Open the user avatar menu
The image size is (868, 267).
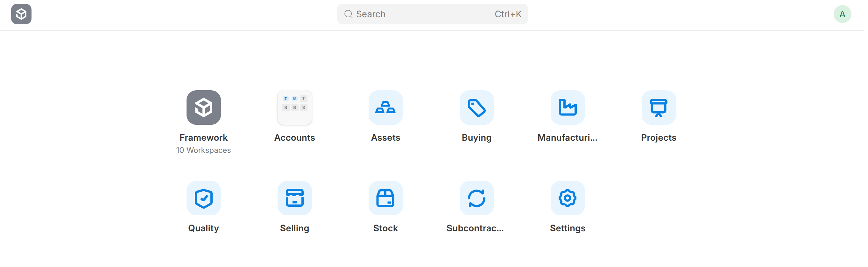click(842, 14)
